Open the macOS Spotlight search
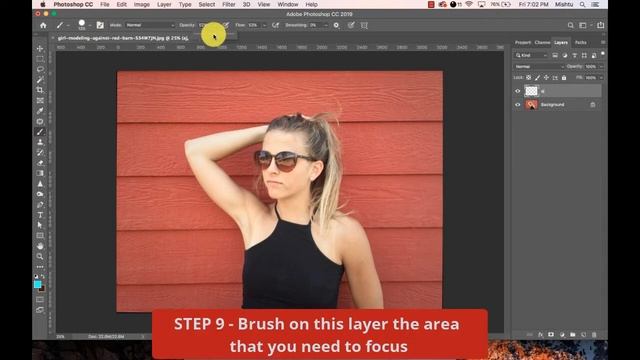The image size is (640, 360). point(582,4)
